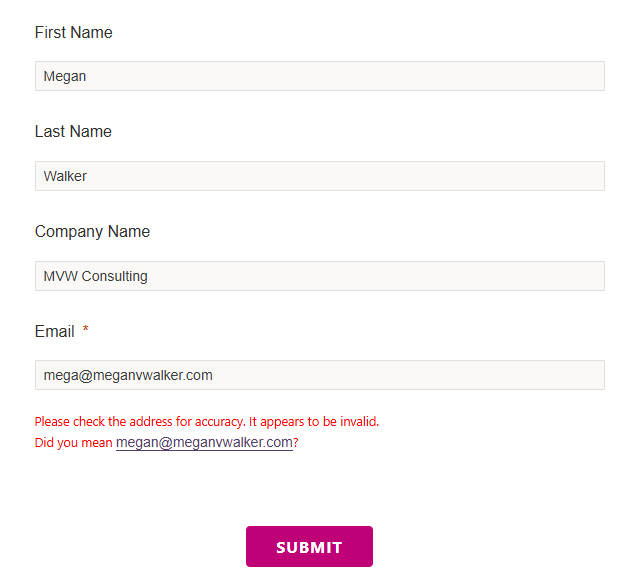The image size is (621, 584).
Task: Click the question mark after suggested email
Action: pyautogui.click(x=296, y=443)
